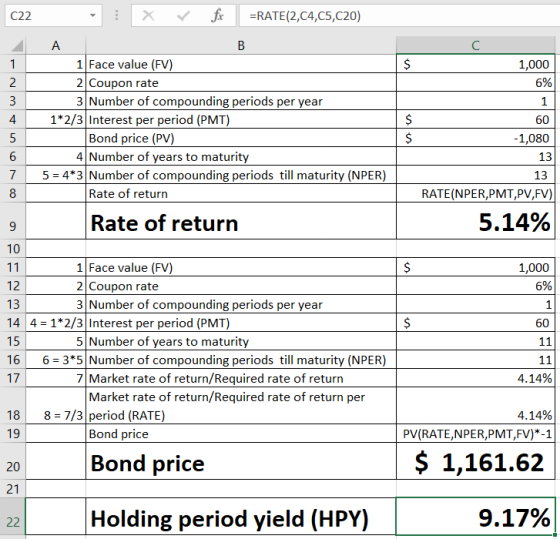This screenshot has width=560, height=539.
Task: Click cell C20 showing $ 1,161.62
Action: (x=475, y=461)
